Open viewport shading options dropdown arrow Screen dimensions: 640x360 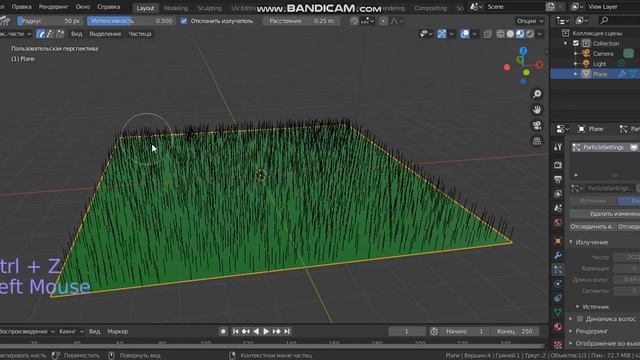pyautogui.click(x=540, y=34)
